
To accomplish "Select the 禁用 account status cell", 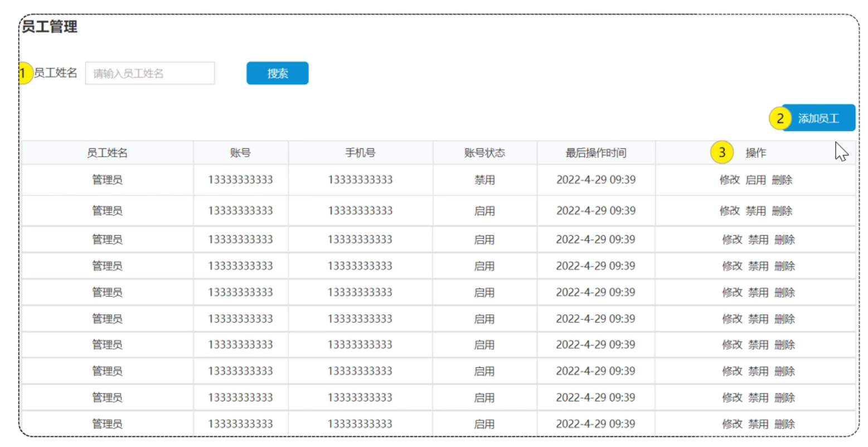I will point(484,179).
